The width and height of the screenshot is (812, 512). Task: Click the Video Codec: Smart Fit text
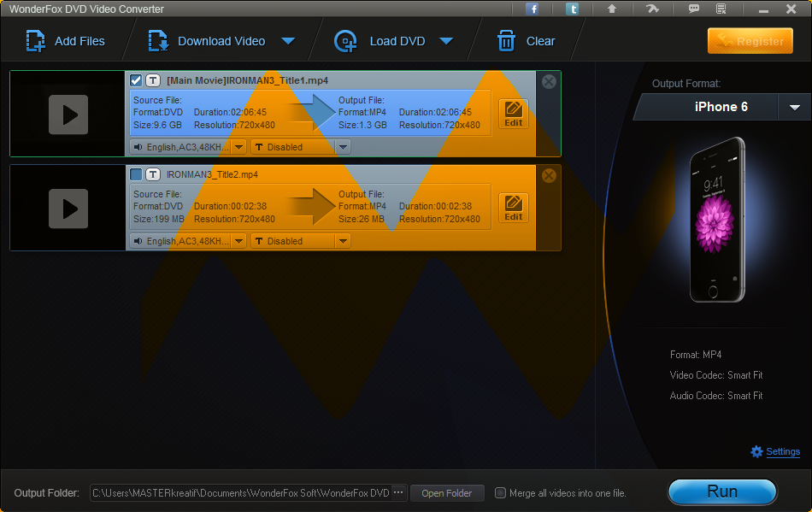(x=716, y=375)
